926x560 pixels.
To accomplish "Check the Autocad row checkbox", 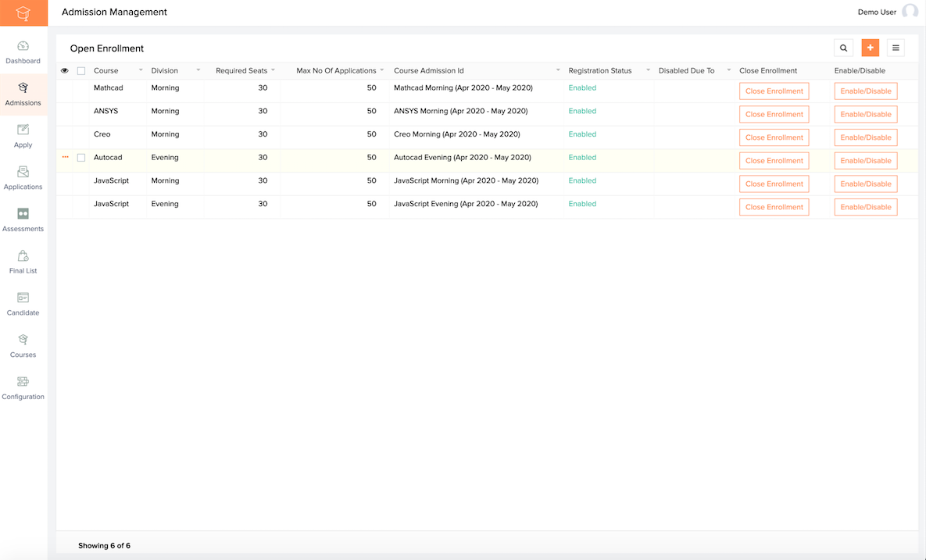I will click(81, 158).
